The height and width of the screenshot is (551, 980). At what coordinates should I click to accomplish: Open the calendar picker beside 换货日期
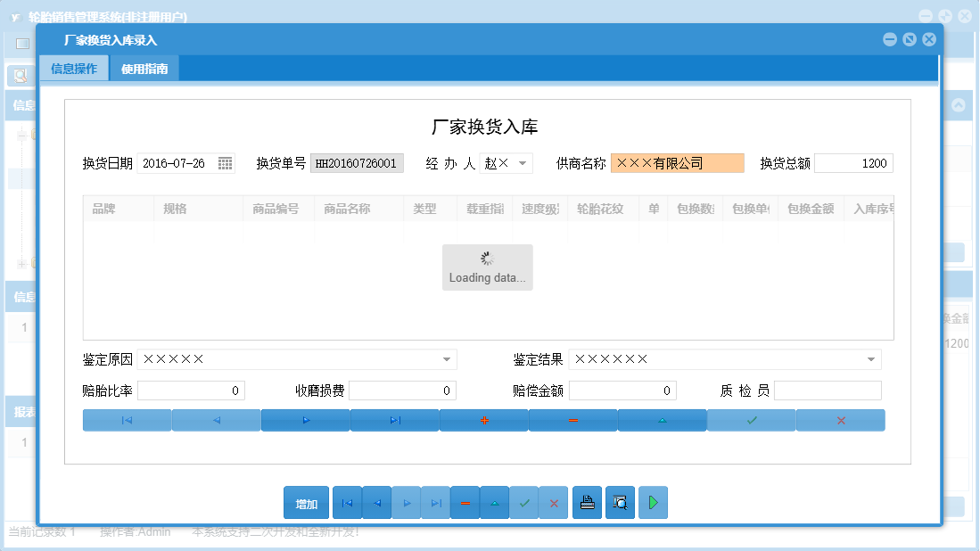click(x=226, y=163)
